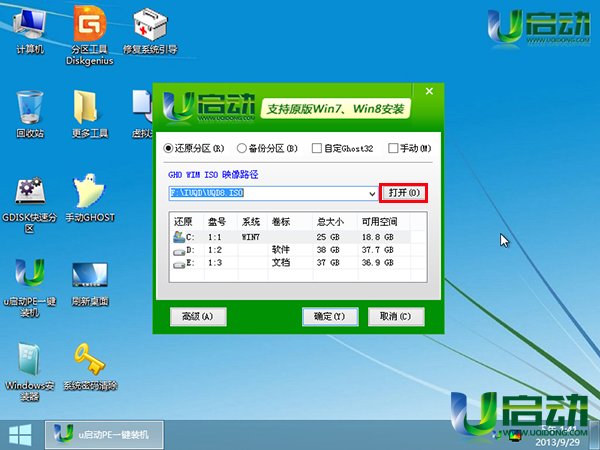
Task: Launch the Windows安装器 desktop icon
Action: (30, 372)
